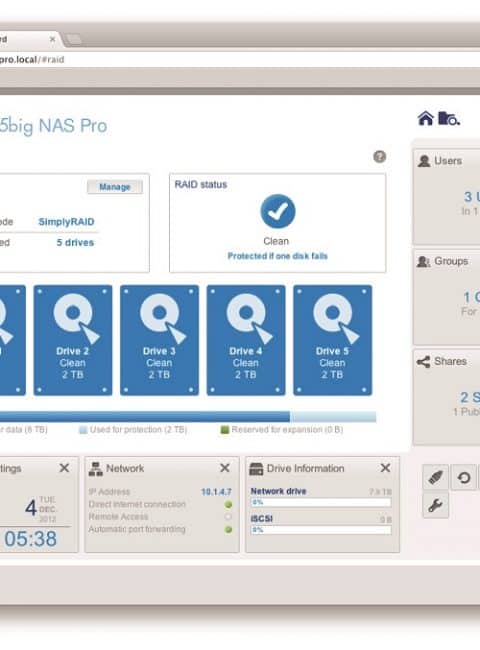Click the SimplyRAID mode link
This screenshot has height=650, width=480.
pyautogui.click(x=66, y=222)
